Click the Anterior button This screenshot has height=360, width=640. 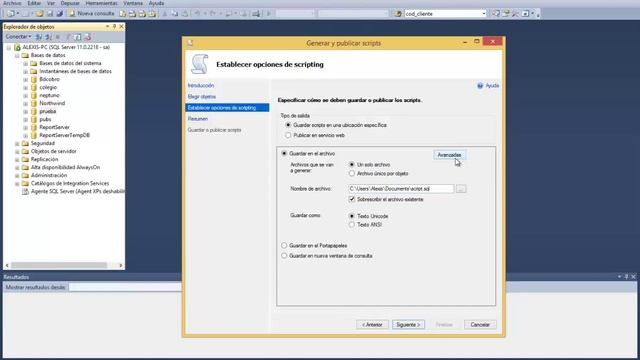pos(372,324)
